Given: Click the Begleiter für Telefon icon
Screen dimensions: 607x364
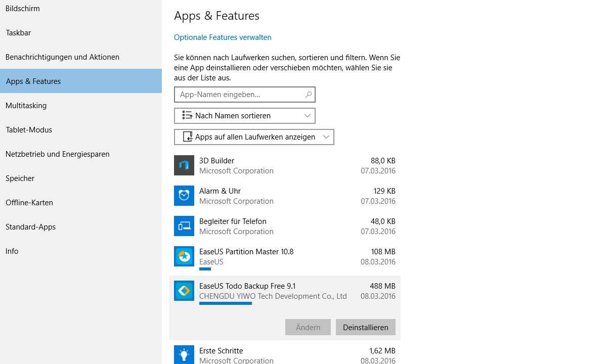Looking at the screenshot, I should tap(184, 226).
